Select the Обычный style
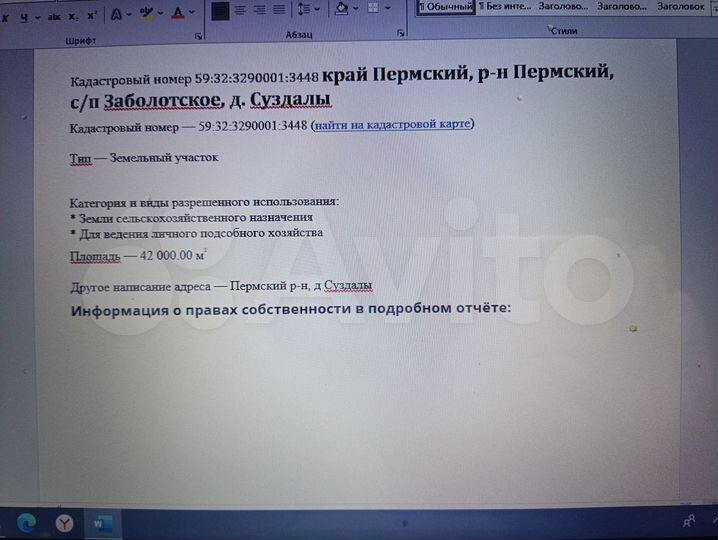The width and height of the screenshot is (718, 540). pos(446,6)
